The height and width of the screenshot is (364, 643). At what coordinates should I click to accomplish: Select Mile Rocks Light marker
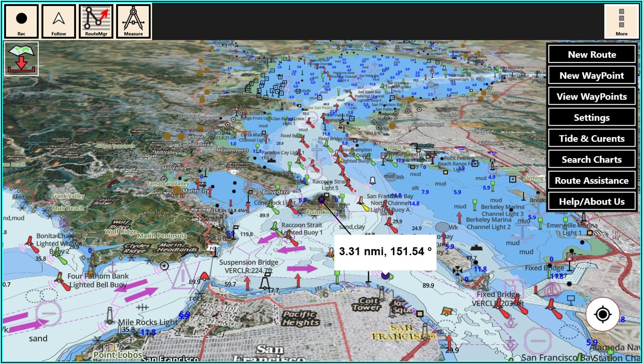tap(109, 315)
